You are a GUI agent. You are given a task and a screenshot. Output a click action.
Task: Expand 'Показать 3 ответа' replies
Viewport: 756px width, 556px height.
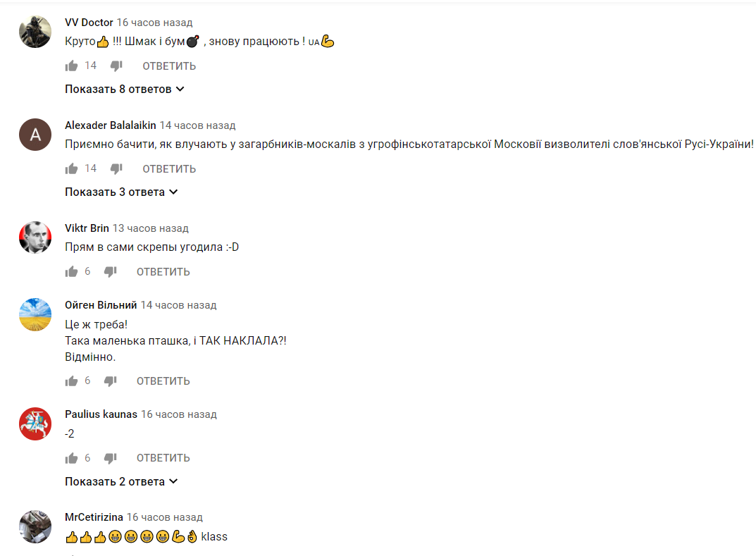tap(121, 192)
